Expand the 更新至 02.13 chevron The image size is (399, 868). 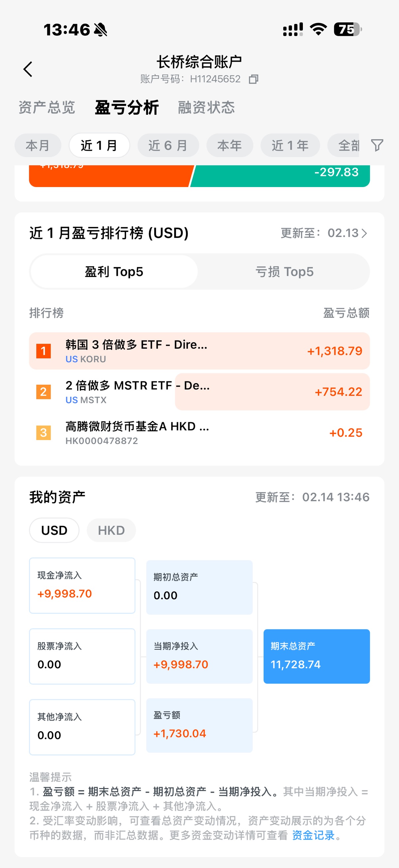pos(364,233)
